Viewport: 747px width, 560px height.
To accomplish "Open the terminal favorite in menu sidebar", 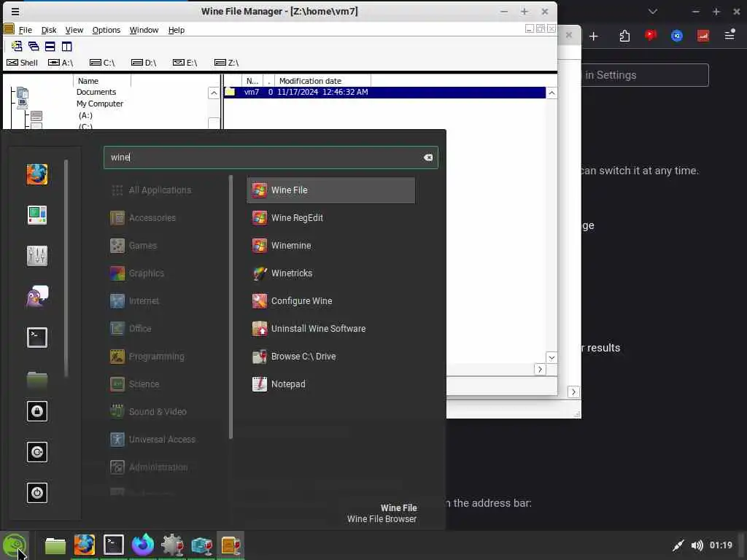I will 37,338.
